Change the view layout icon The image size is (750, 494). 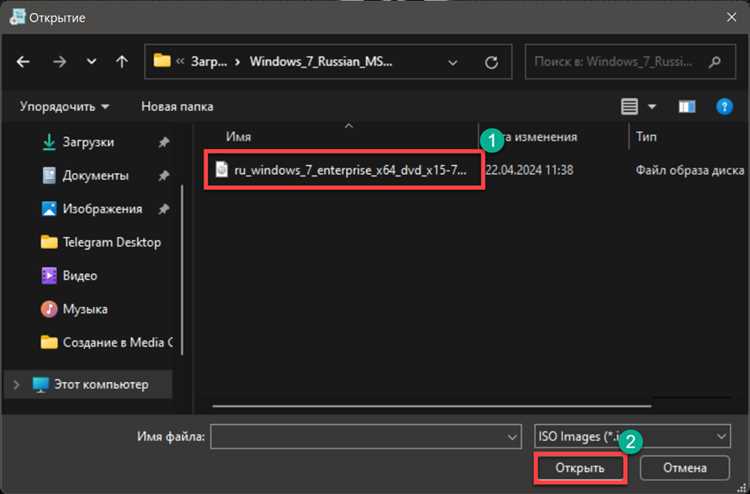coord(629,107)
